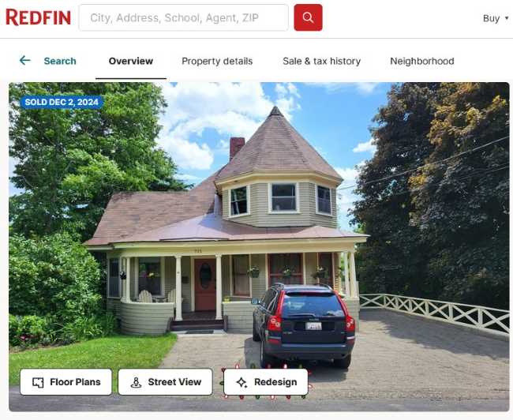The image size is (513, 420).
Task: Expand the Buy menu via its arrow
Action: [x=507, y=18]
